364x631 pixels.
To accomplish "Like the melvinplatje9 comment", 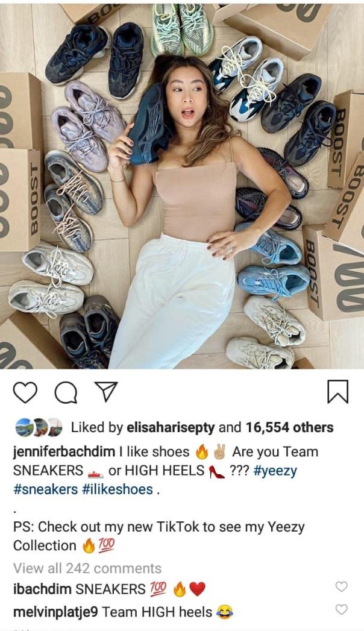I will pos(341,610).
